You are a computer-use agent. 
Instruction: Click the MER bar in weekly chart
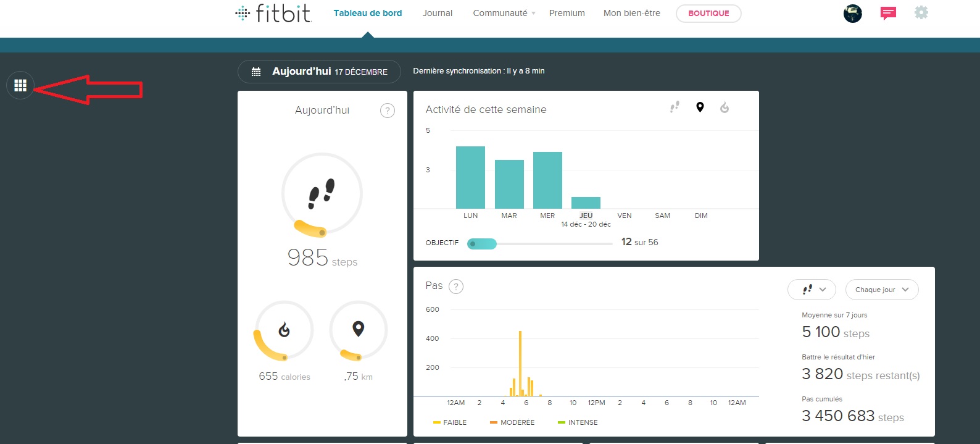547,180
